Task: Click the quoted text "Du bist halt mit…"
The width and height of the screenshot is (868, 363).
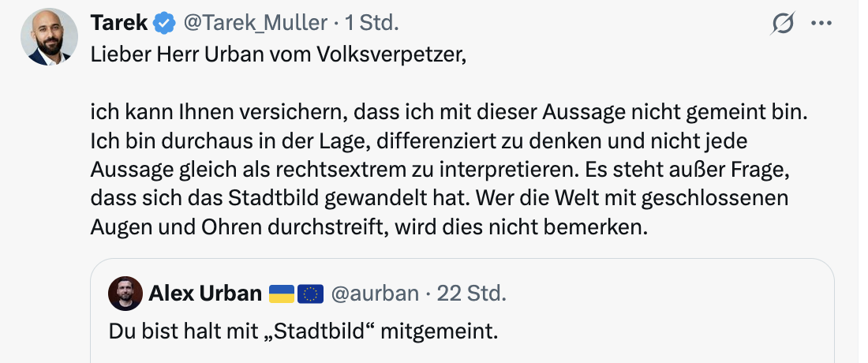Action: [x=304, y=330]
